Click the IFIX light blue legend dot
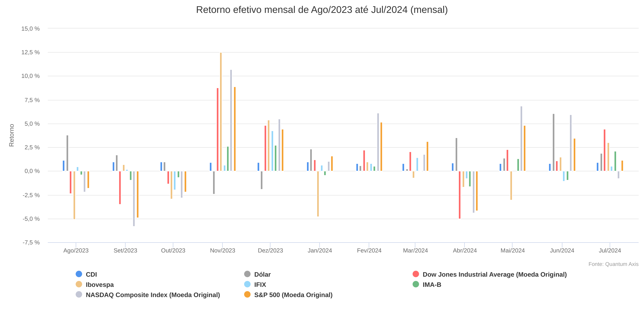The width and height of the screenshot is (644, 318). [247, 284]
